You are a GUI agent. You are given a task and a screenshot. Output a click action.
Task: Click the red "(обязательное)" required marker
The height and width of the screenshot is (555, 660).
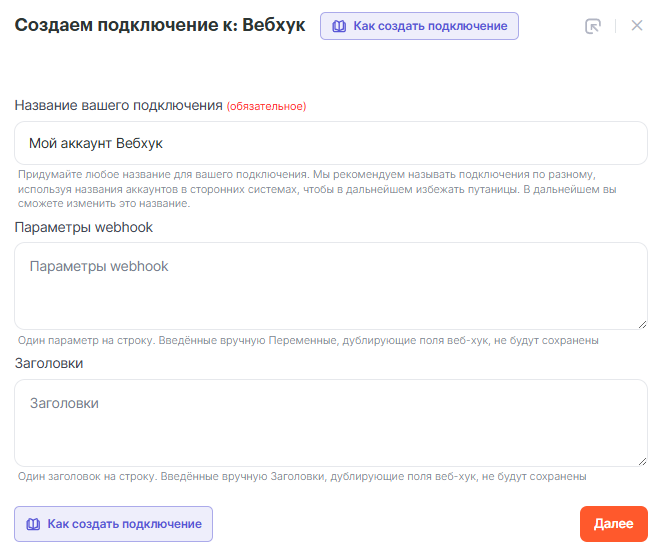(266, 106)
